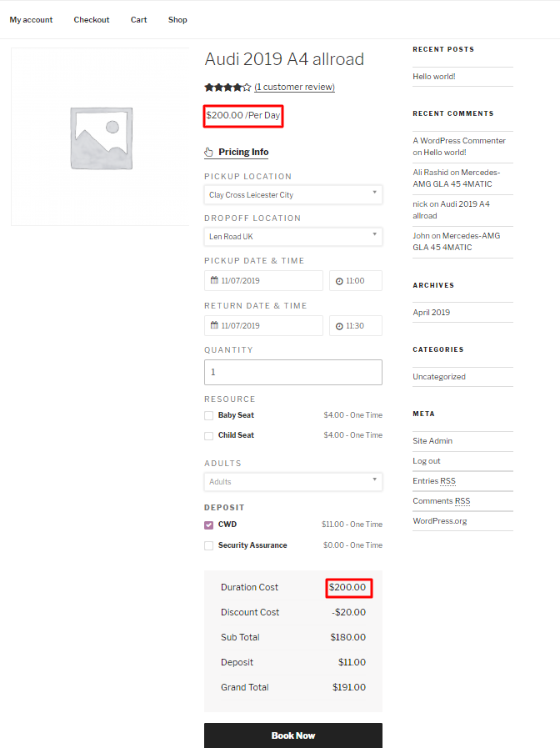
Task: Open the Pickup Location dropdown
Action: point(293,194)
